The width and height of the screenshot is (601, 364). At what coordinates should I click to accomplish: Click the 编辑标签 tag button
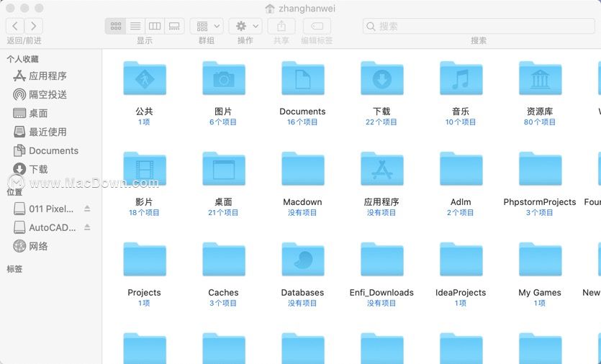(317, 26)
